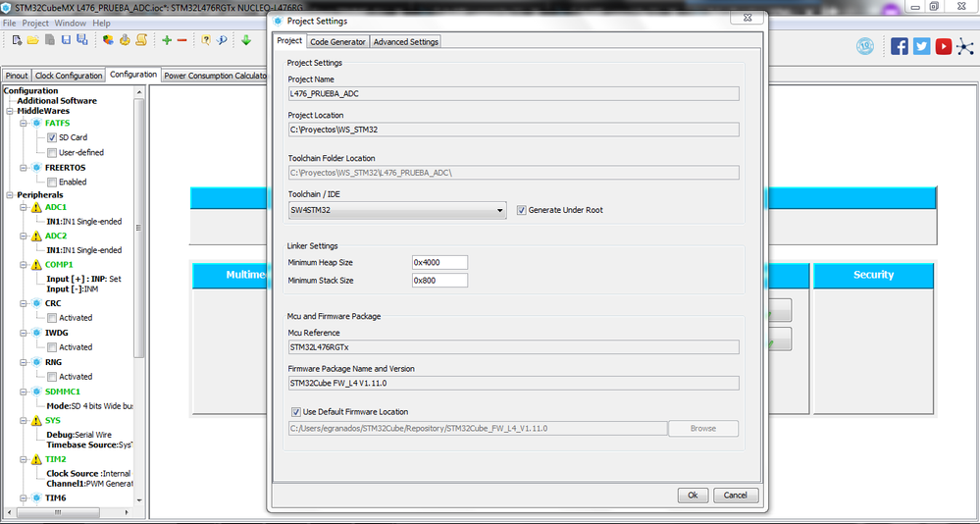Viewport: 980px width, 524px height.
Task: Collapse the Peripherals tree node
Action: point(10,195)
